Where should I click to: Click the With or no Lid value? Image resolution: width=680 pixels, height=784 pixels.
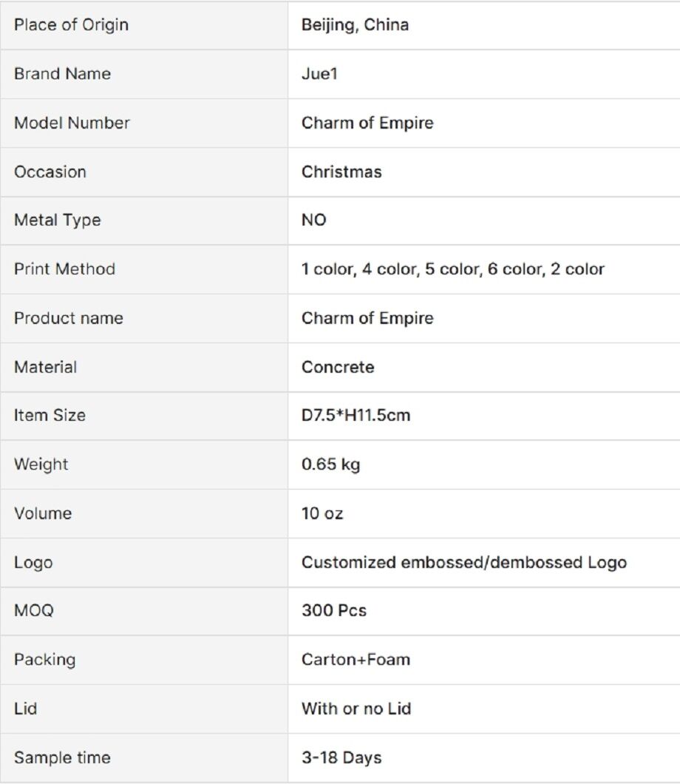point(356,709)
